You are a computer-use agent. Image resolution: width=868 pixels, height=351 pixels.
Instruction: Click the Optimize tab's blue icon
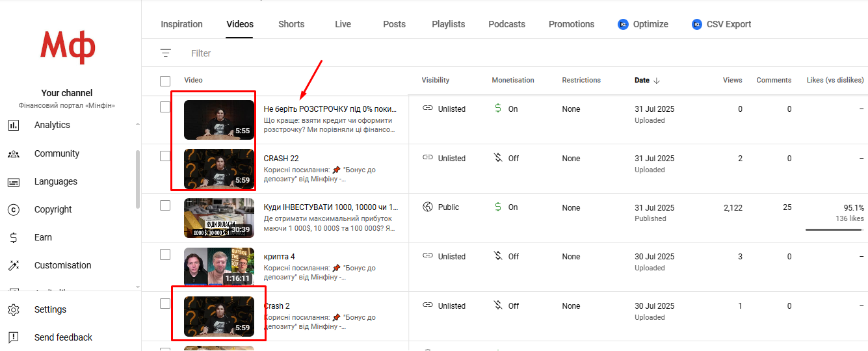623,24
